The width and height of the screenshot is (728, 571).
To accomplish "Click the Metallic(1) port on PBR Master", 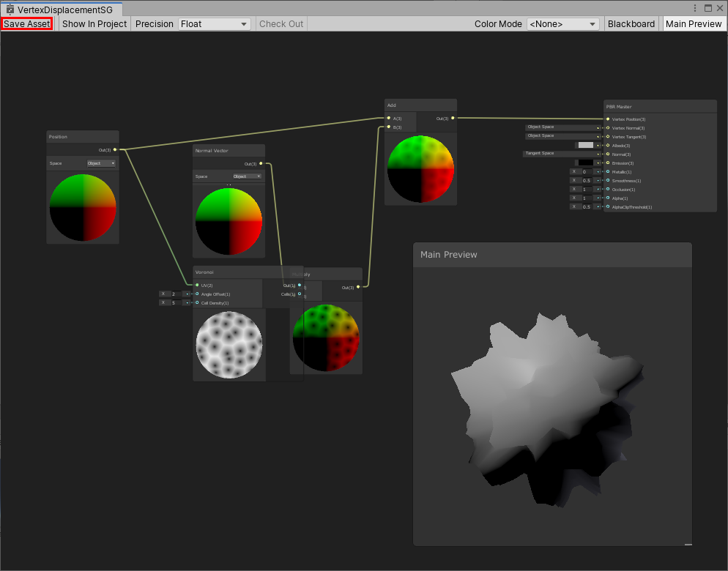I will point(608,171).
